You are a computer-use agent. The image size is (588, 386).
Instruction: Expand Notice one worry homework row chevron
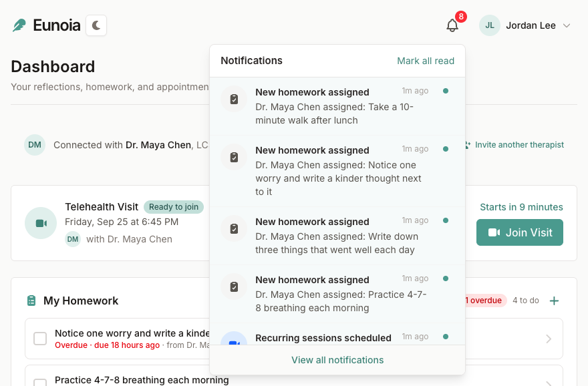[549, 339]
